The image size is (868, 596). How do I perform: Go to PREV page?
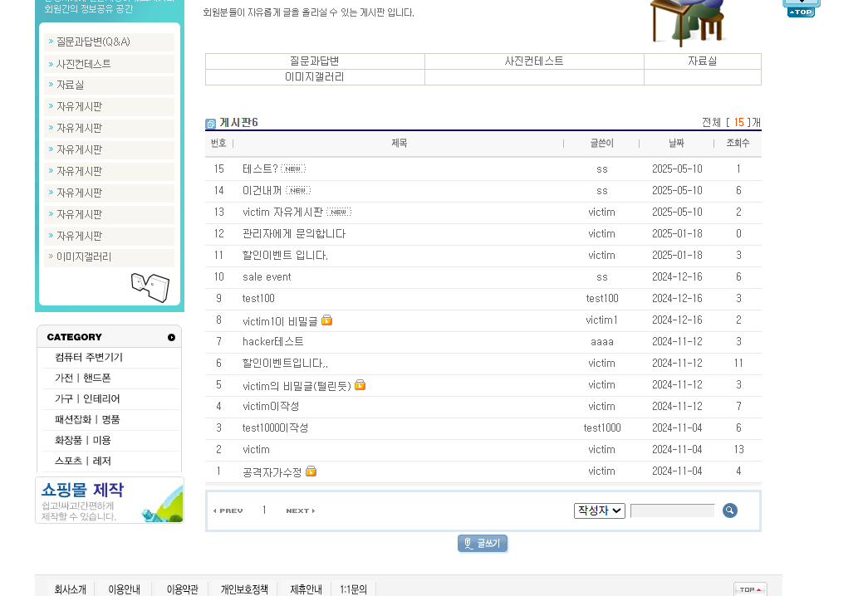[x=228, y=511]
